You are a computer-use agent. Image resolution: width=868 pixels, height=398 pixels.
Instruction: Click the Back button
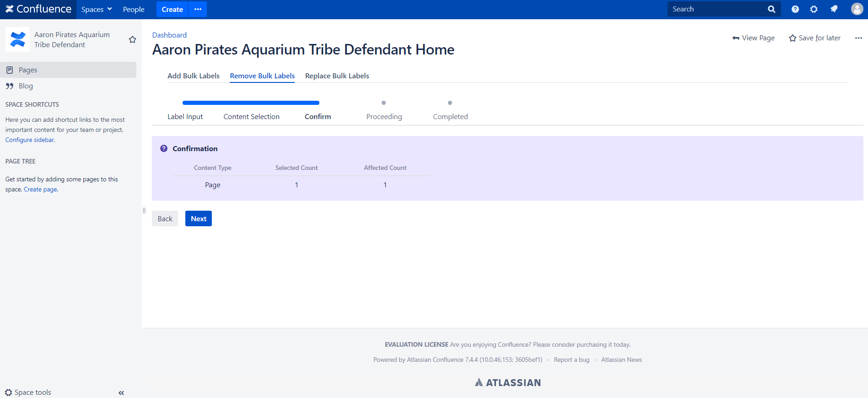(165, 218)
